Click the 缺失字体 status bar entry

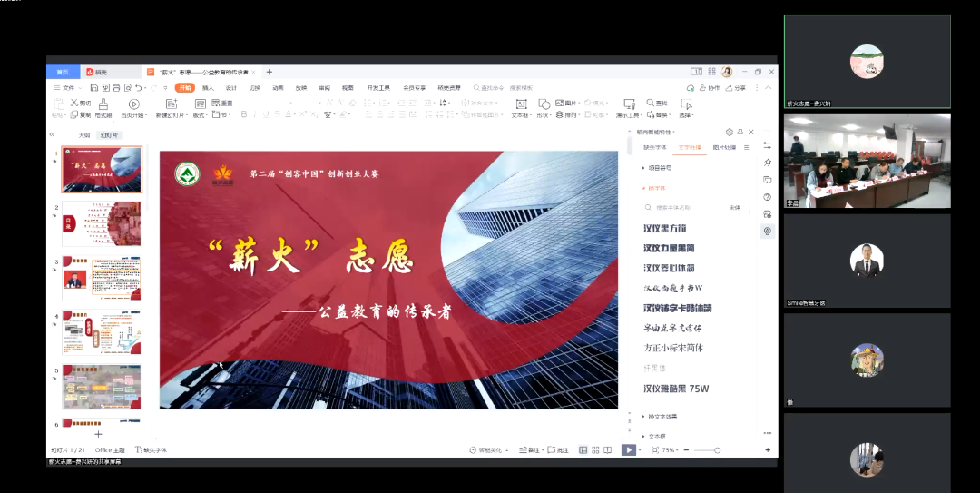[152, 449]
